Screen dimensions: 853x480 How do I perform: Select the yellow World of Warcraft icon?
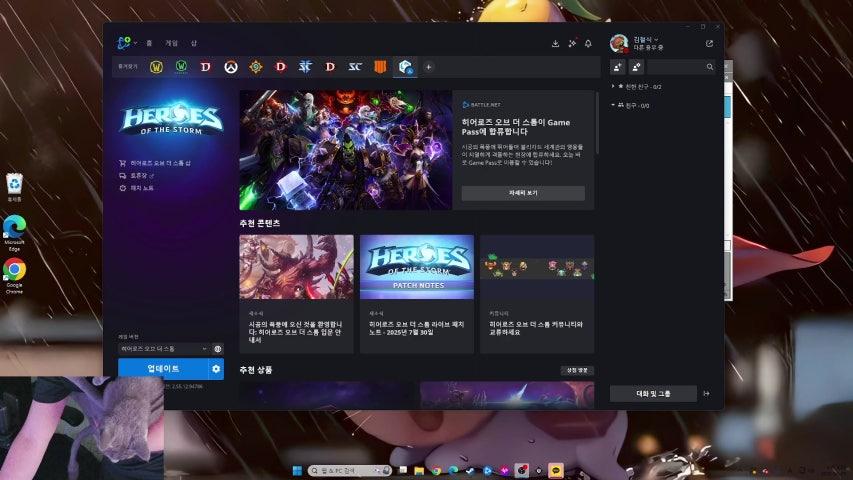[x=156, y=67]
